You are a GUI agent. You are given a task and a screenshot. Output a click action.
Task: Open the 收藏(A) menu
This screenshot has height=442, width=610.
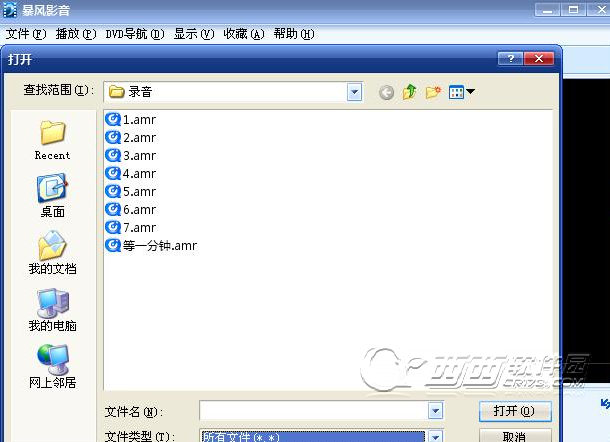pyautogui.click(x=244, y=34)
